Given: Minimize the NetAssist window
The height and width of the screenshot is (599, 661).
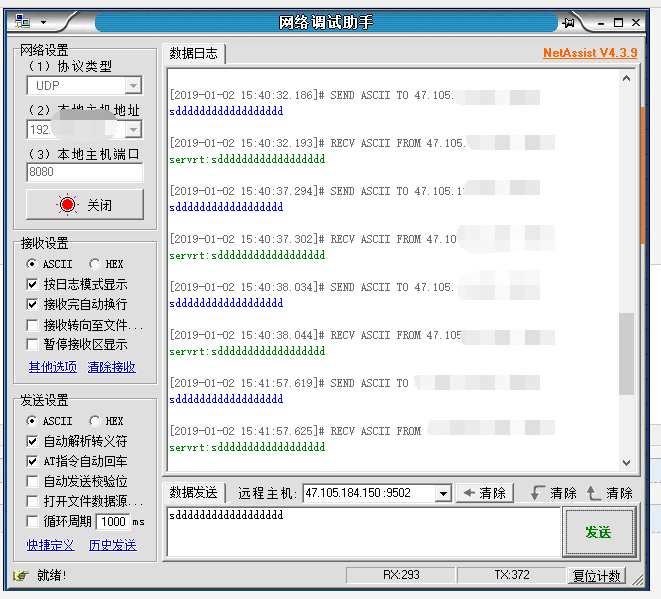Looking at the screenshot, I should pyautogui.click(x=601, y=23).
